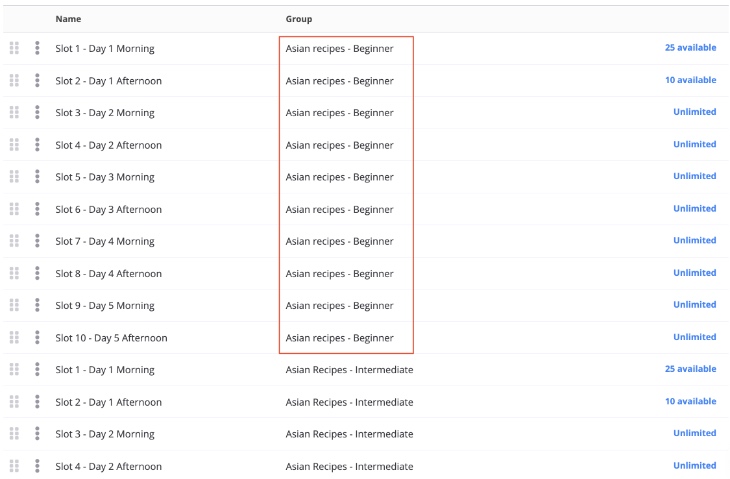730x479 pixels.
Task: Click 'Unlimited' for Slot 8 - Day 4 Afternoon
Action: (695, 272)
